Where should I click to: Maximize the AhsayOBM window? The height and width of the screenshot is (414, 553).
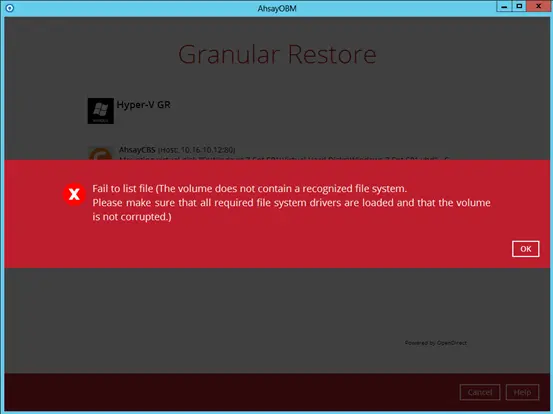click(519, 6)
